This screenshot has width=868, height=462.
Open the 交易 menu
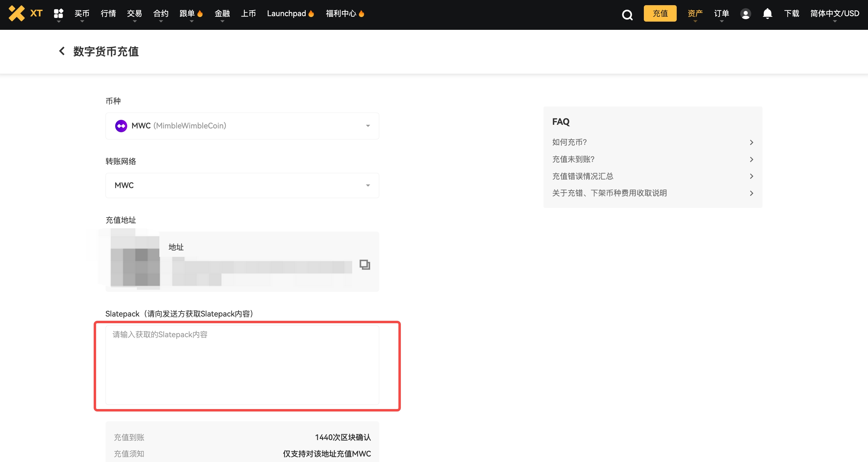pos(134,13)
